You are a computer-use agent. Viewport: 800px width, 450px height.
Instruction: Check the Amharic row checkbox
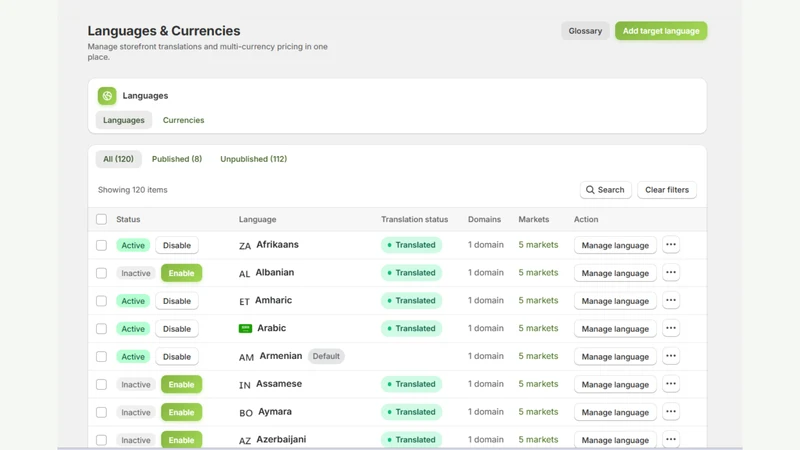tap(102, 301)
